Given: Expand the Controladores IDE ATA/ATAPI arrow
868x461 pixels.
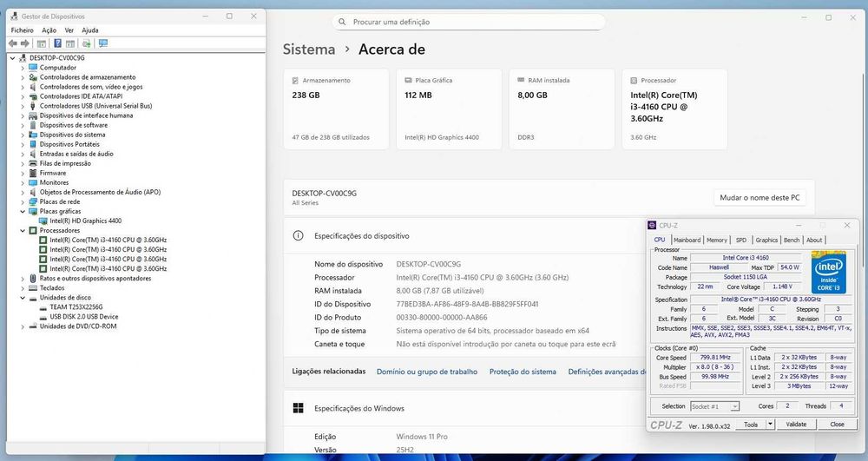Looking at the screenshot, I should (x=23, y=96).
